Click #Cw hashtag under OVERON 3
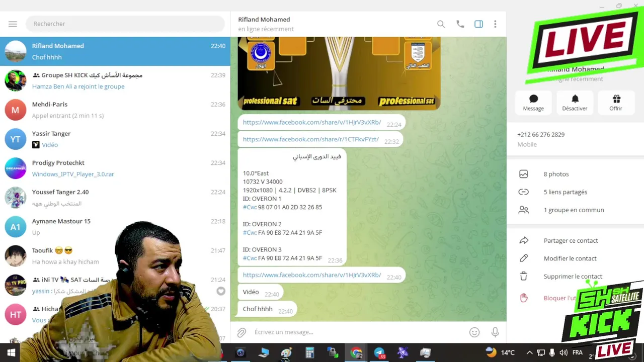The width and height of the screenshot is (644, 362). pos(249,258)
